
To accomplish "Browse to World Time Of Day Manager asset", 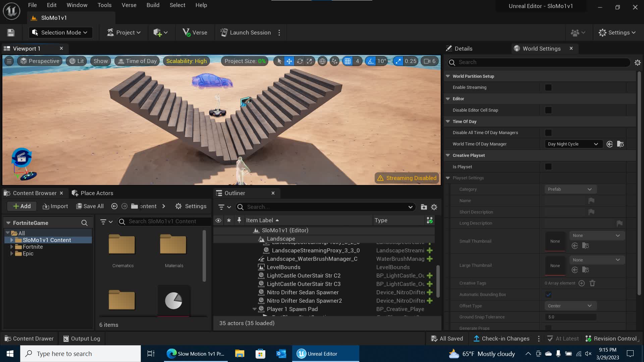I will (x=620, y=144).
